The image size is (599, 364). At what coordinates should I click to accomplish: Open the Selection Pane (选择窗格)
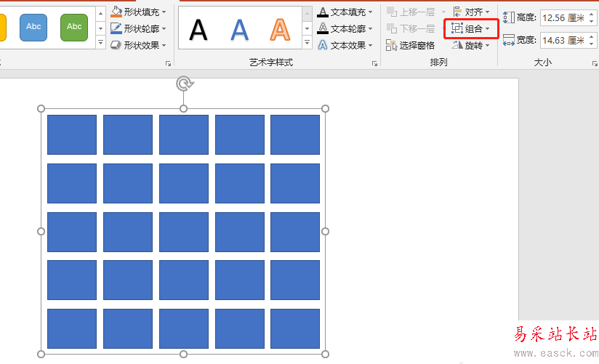410,46
